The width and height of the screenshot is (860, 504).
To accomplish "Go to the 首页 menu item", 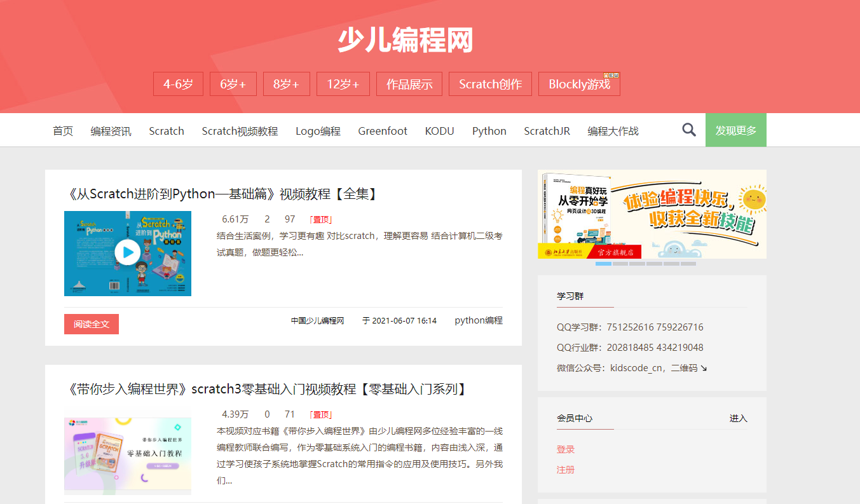I will pos(63,131).
